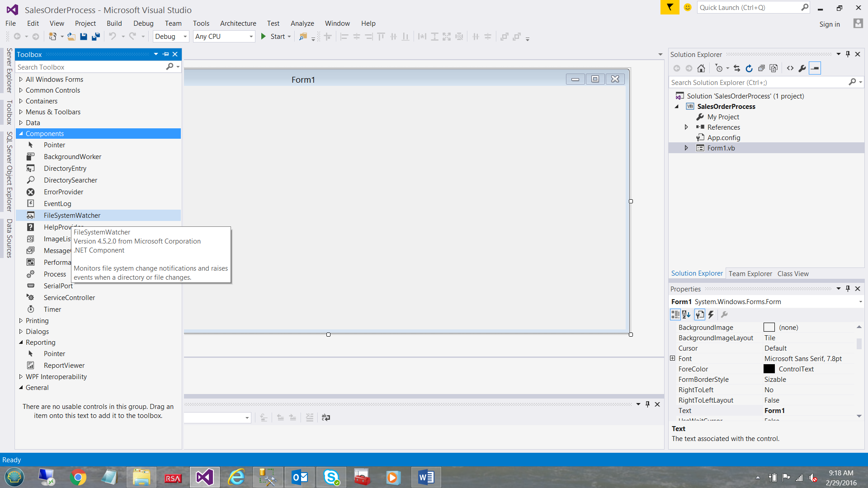868x488 pixels.
Task: Click the Sign in link
Action: coord(830,24)
